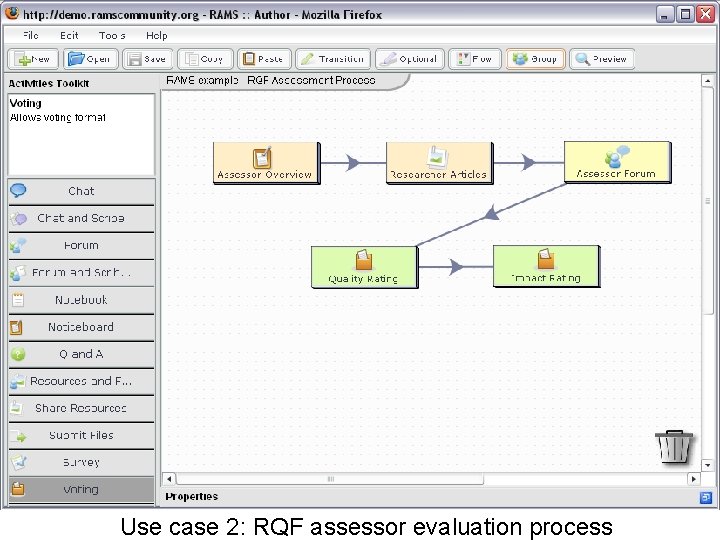The height and width of the screenshot is (540, 720).
Task: Maximize the Firefox window
Action: (x=685, y=15)
